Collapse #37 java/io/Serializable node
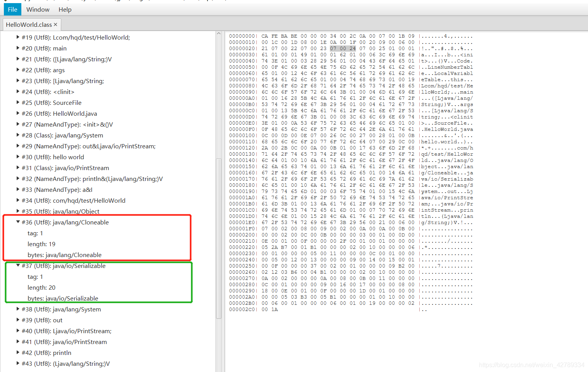 pyautogui.click(x=18, y=266)
